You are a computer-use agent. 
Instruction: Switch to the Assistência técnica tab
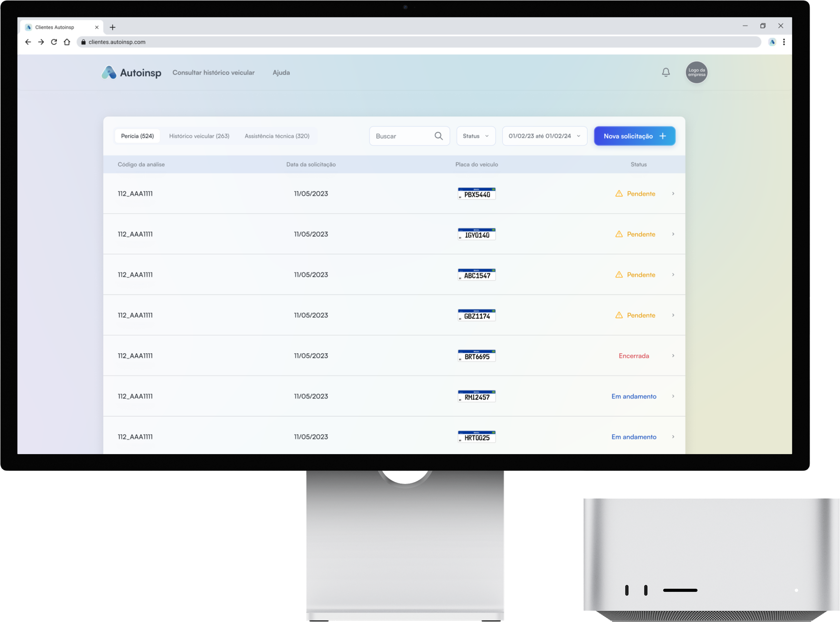(x=277, y=136)
